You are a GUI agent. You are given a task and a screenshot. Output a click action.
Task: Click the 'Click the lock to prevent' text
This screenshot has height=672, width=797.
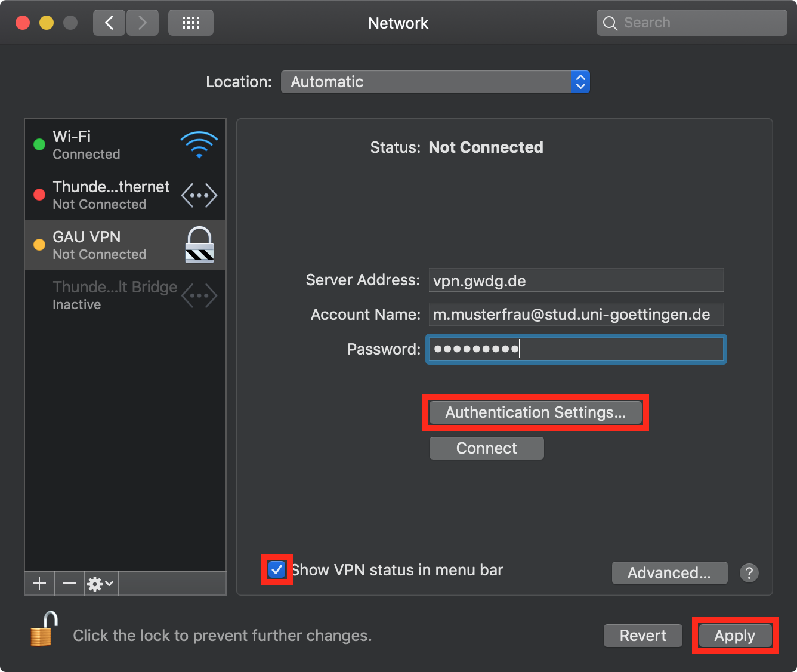point(223,636)
